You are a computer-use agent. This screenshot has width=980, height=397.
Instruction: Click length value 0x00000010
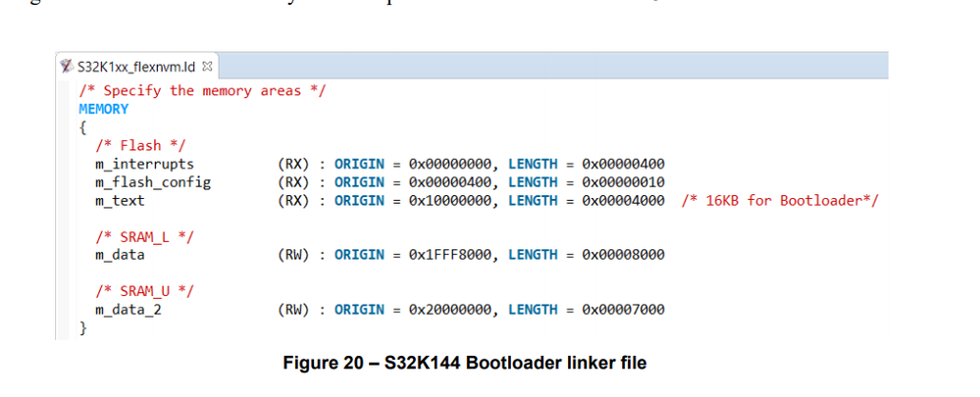(623, 182)
